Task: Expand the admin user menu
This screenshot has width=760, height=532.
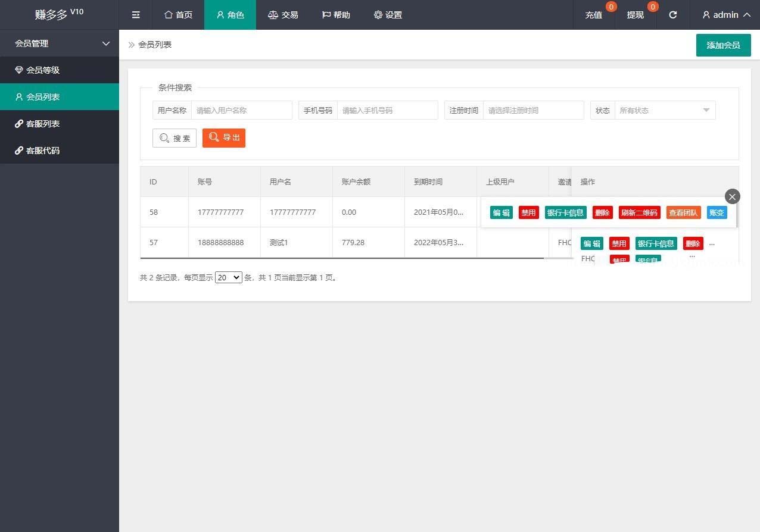Action: click(x=726, y=15)
